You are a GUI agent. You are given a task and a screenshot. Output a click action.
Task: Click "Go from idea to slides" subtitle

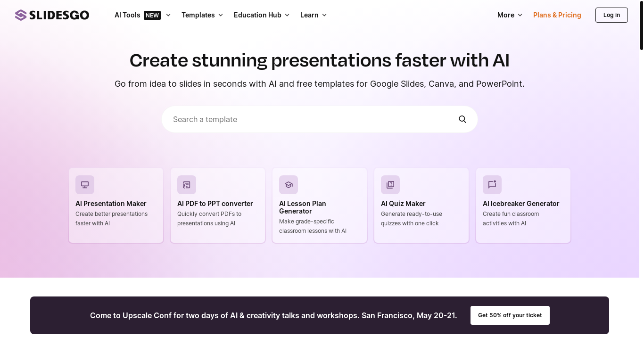click(x=320, y=84)
